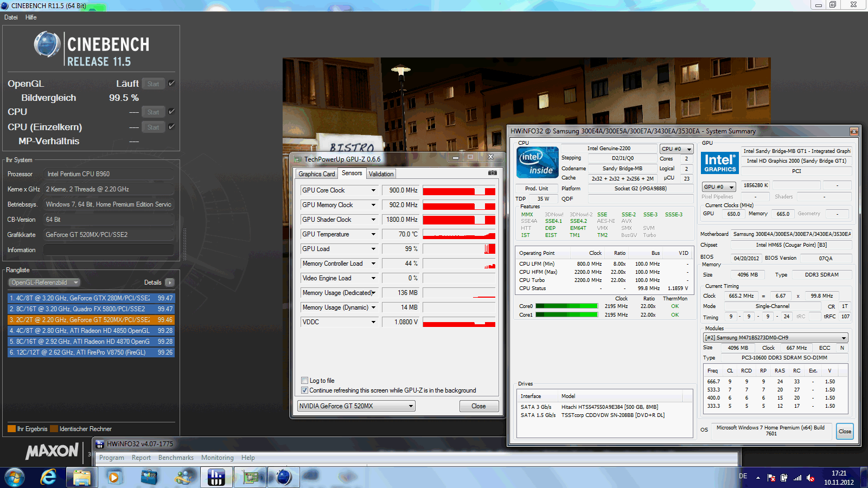Click the Intel inside CPU logo

tap(537, 162)
